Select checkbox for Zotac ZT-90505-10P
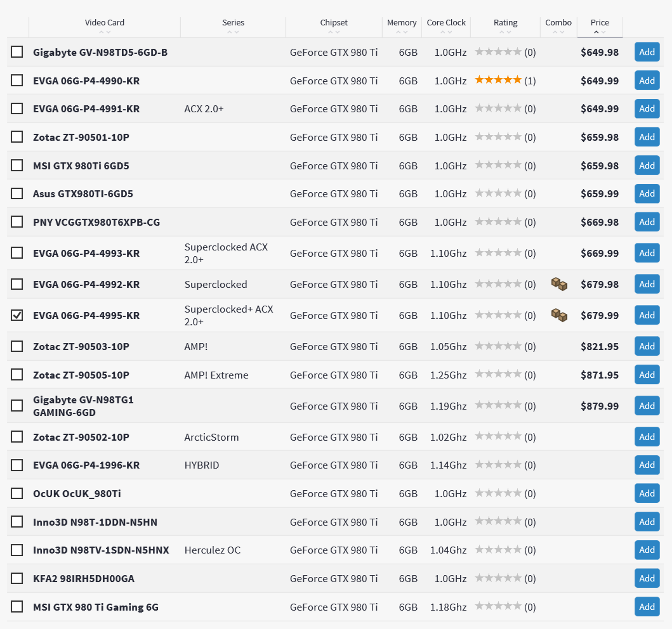 click(x=16, y=375)
